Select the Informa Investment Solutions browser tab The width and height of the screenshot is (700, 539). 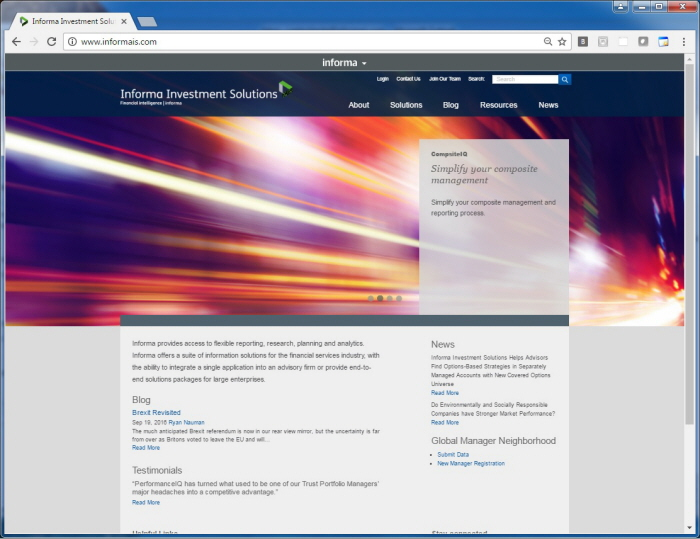coord(71,21)
